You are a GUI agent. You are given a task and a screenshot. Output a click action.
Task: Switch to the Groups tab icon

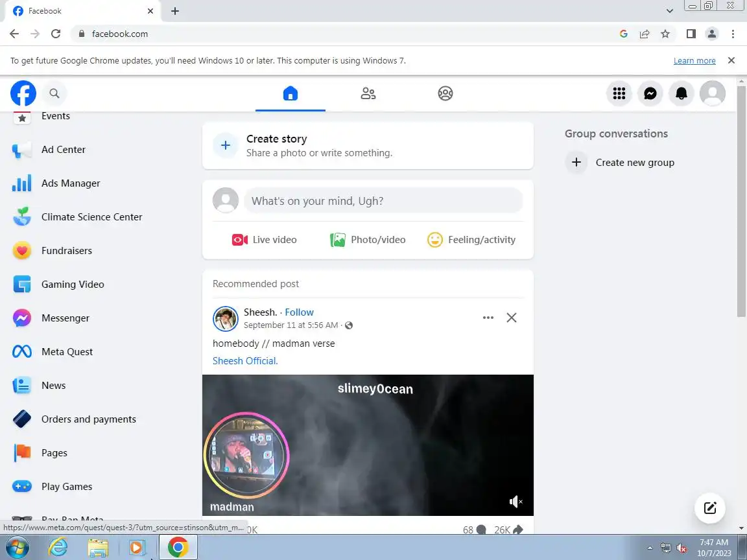(445, 93)
